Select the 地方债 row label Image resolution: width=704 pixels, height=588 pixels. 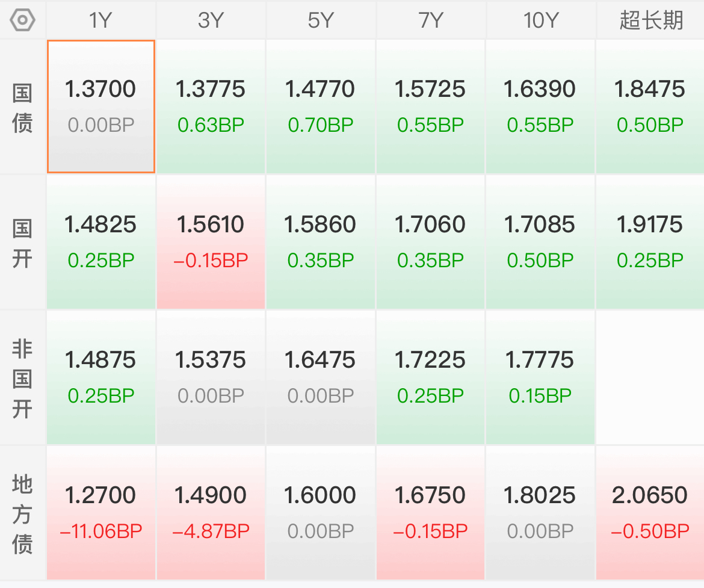[x=22, y=514]
